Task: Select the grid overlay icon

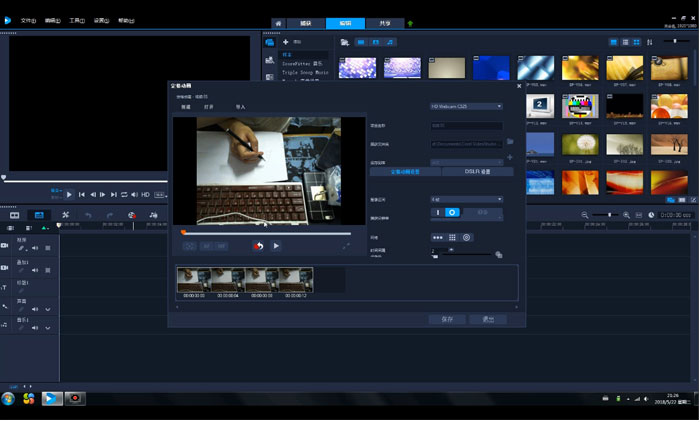Action: [x=452, y=237]
